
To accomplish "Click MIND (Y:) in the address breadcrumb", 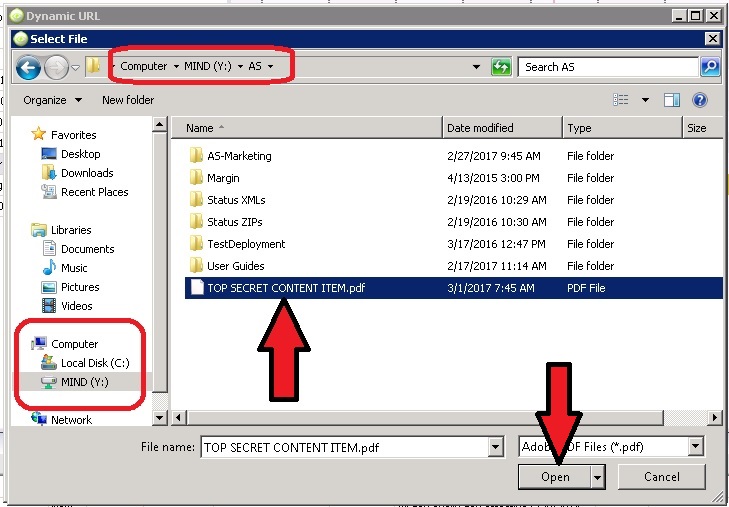I will coord(208,66).
